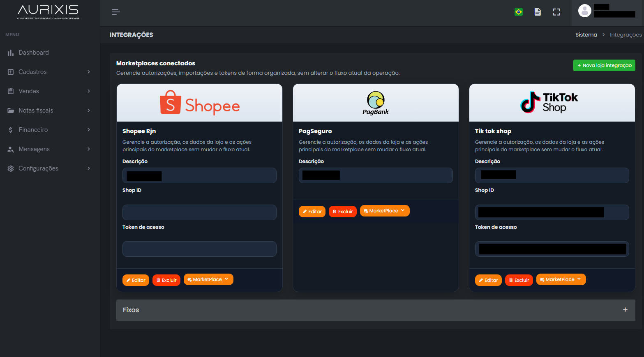This screenshot has width=644, height=357.
Task: Click the Marketplaces conectados heading
Action: point(156,63)
